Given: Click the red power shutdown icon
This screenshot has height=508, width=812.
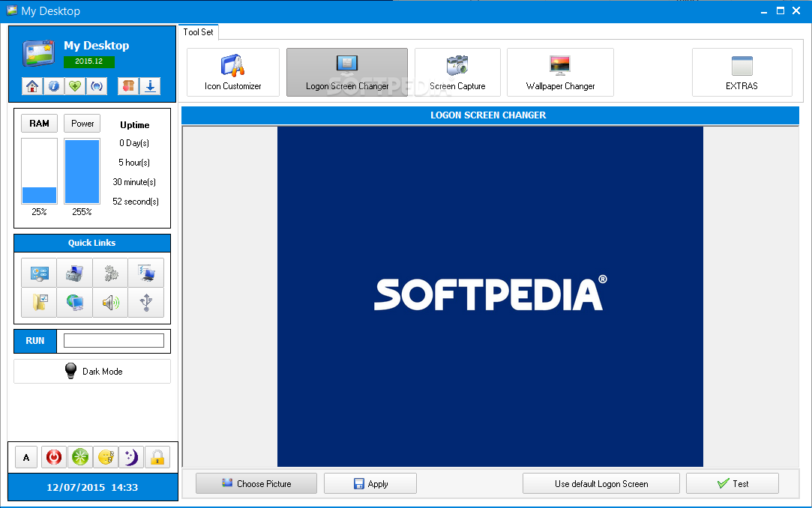Looking at the screenshot, I should click(54, 457).
